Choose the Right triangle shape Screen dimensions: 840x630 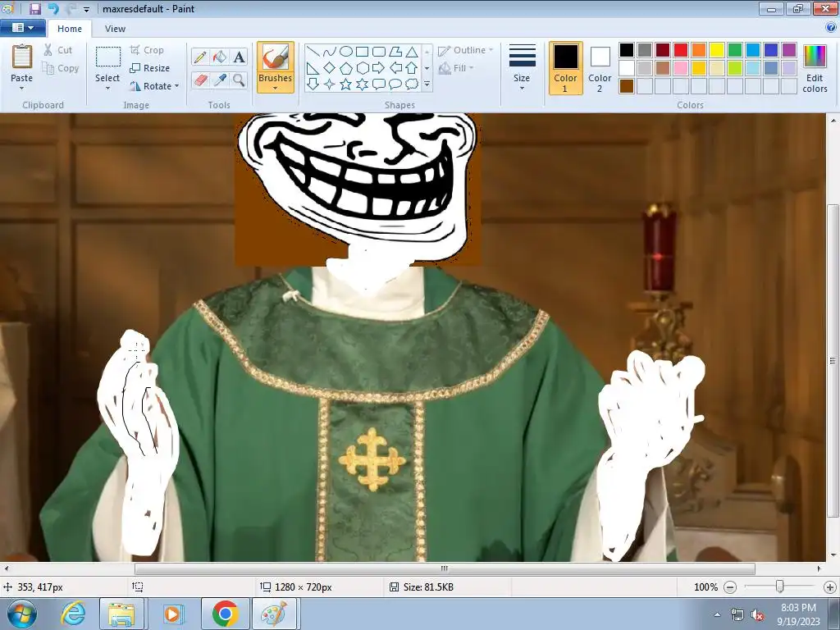313,68
